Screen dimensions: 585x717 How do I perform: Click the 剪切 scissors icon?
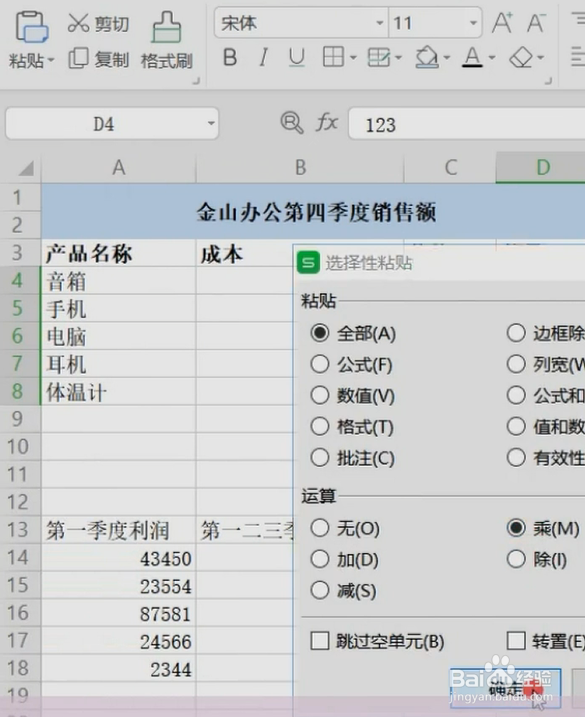[x=78, y=23]
